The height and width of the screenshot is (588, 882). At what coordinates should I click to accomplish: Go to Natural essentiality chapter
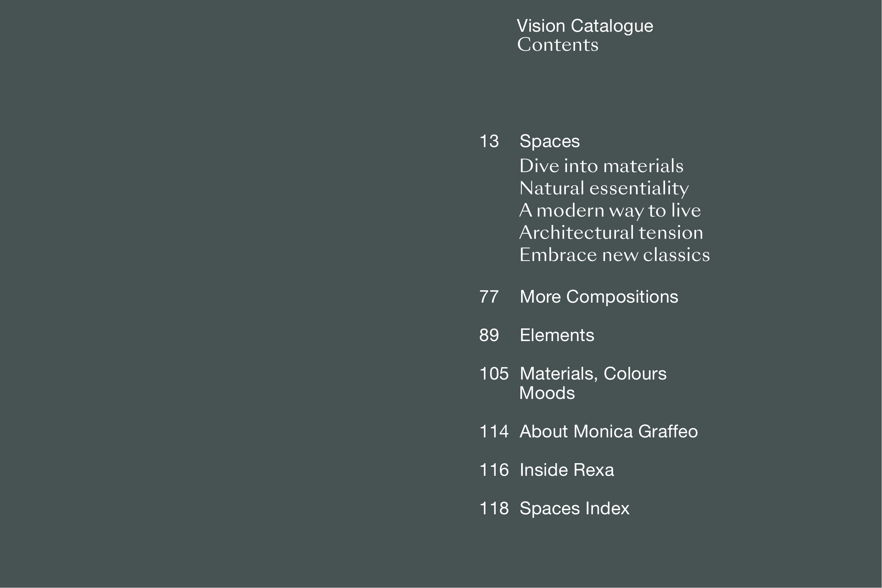604,188
